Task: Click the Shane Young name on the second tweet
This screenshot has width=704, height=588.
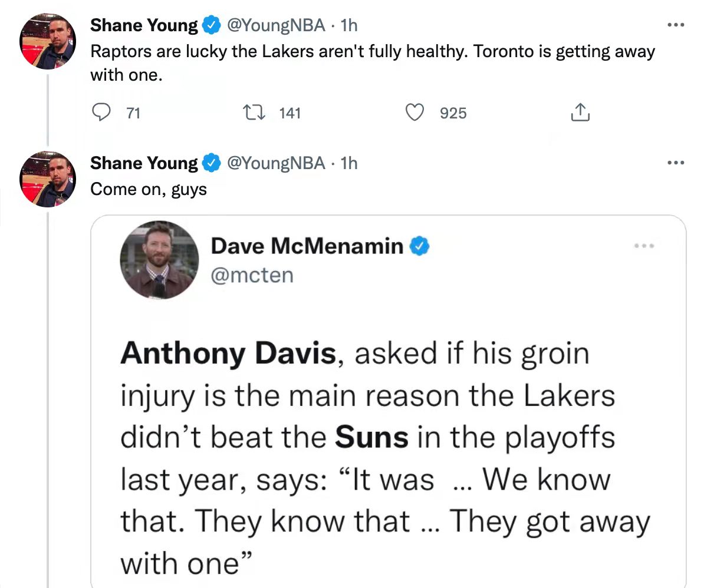Action: tap(144, 163)
